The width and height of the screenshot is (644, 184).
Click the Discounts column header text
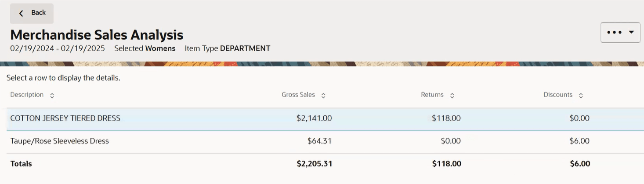558,95
